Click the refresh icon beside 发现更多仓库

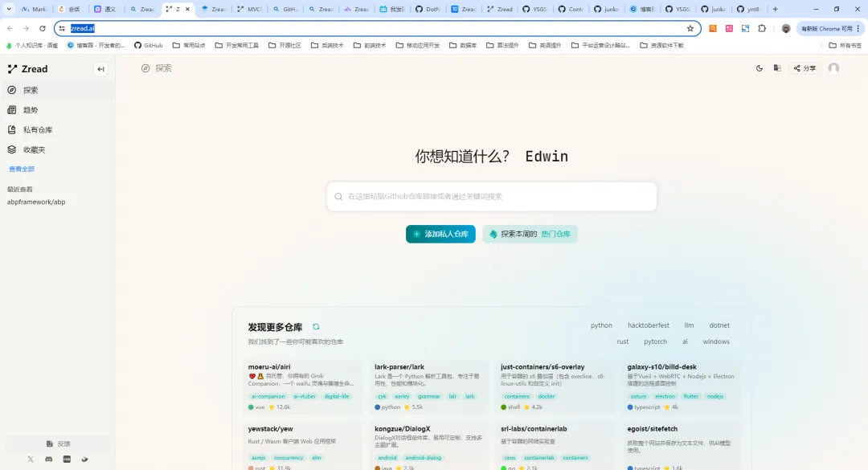[316, 327]
